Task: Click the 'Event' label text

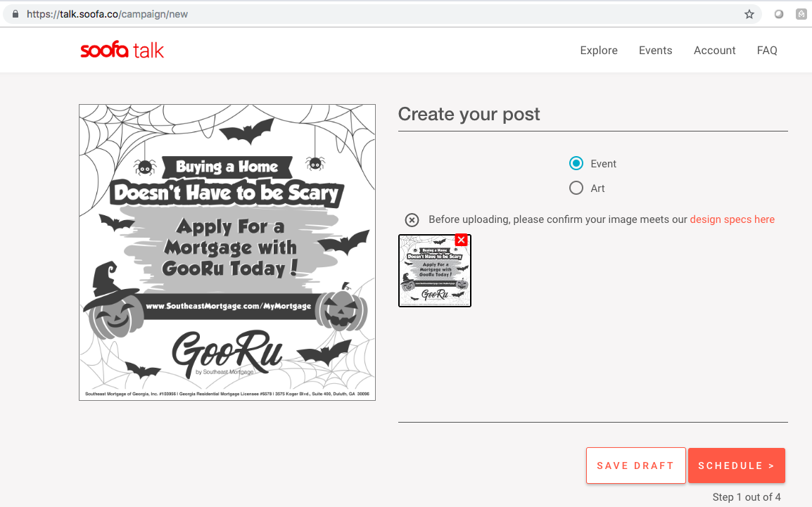Action: (603, 164)
